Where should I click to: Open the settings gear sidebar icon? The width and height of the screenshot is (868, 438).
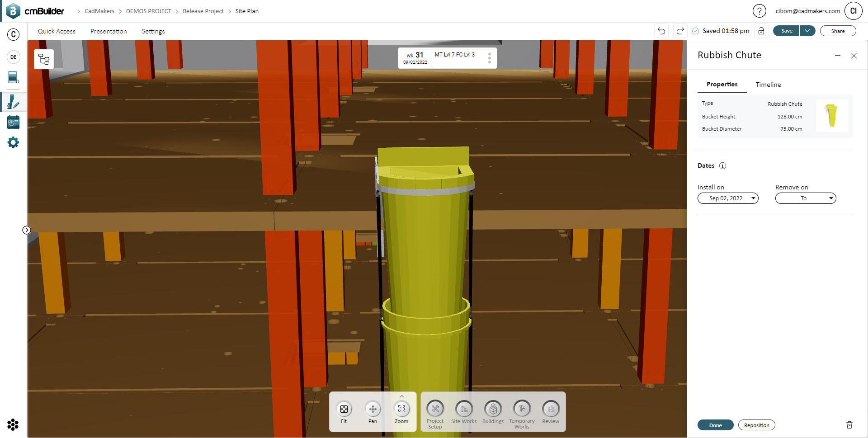[14, 143]
